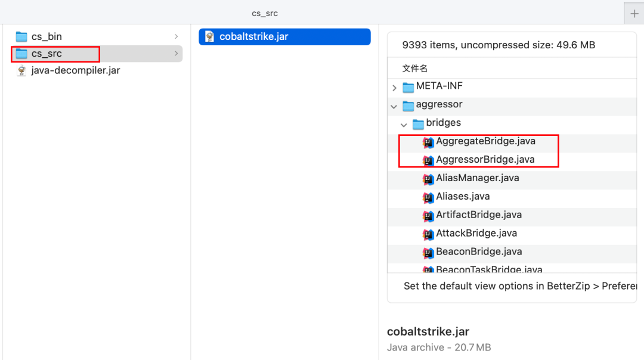Image resolution: width=644 pixels, height=360 pixels.
Task: Select AggregateBridge.java in archive list
Action: tap(512, 143)
